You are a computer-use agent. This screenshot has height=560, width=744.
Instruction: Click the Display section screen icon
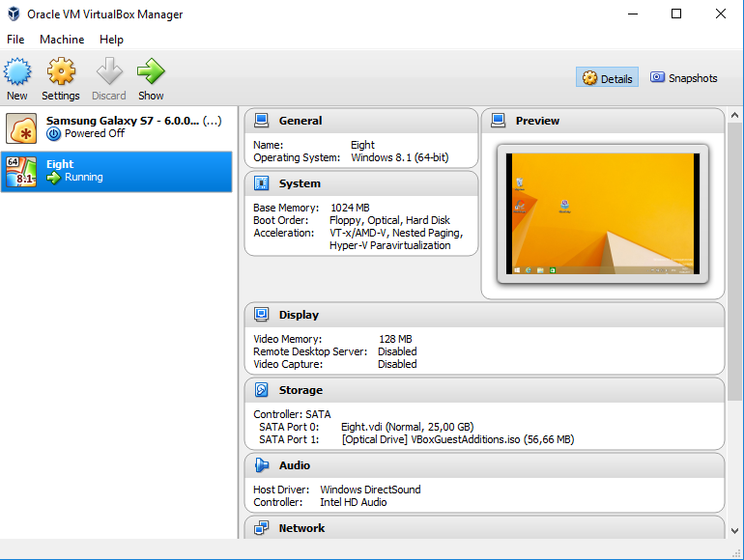pos(262,315)
